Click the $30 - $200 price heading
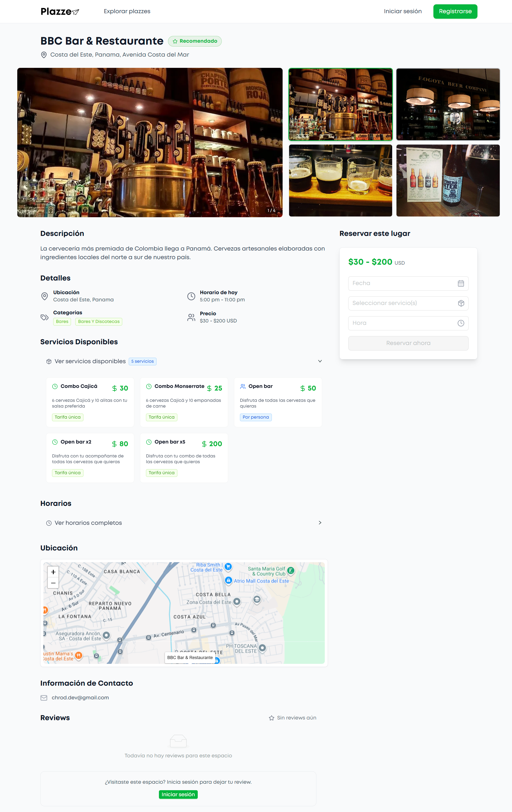512x812 pixels. (x=370, y=262)
